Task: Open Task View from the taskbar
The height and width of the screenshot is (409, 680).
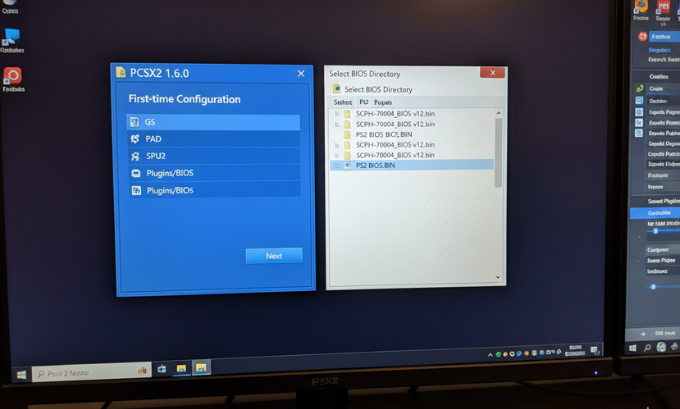Action: pyautogui.click(x=162, y=370)
